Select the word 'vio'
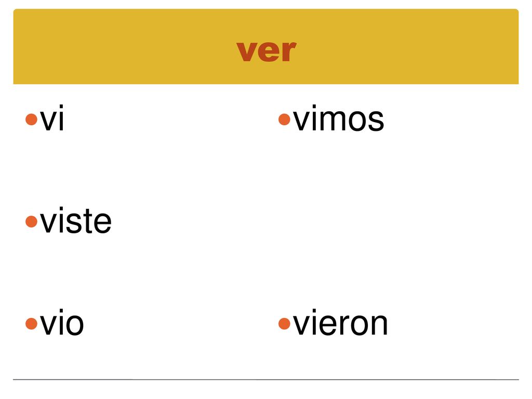Image resolution: width=532 pixels, height=399 pixels. (x=62, y=322)
